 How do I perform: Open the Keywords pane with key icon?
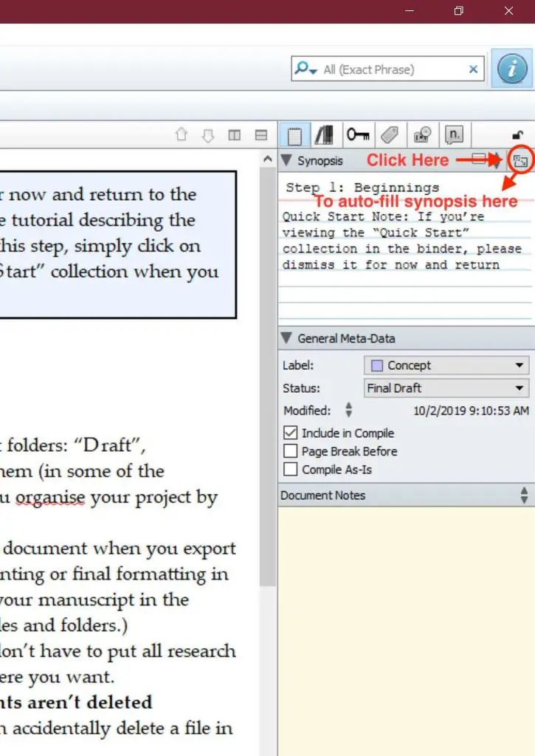358,134
